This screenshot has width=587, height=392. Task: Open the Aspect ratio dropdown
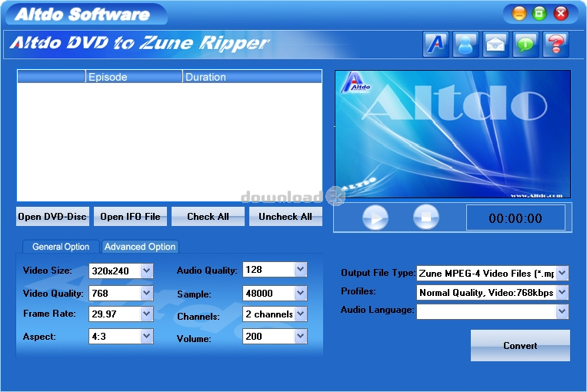pos(146,336)
